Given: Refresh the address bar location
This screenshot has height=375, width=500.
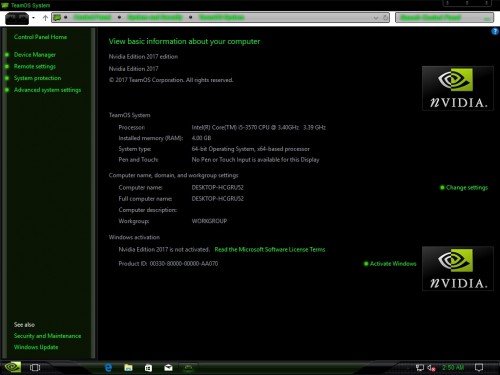Looking at the screenshot, I should pyautogui.click(x=385, y=18).
